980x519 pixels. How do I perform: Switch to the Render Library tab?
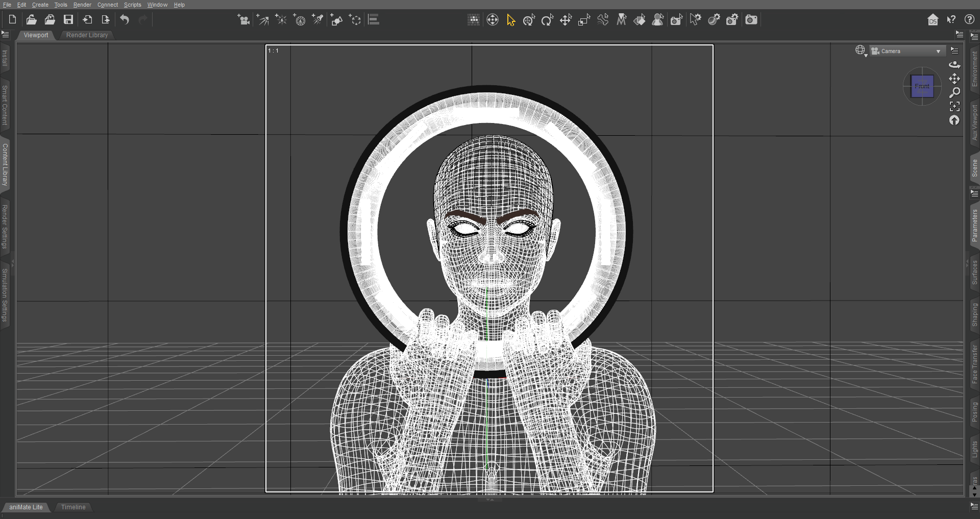coord(87,35)
